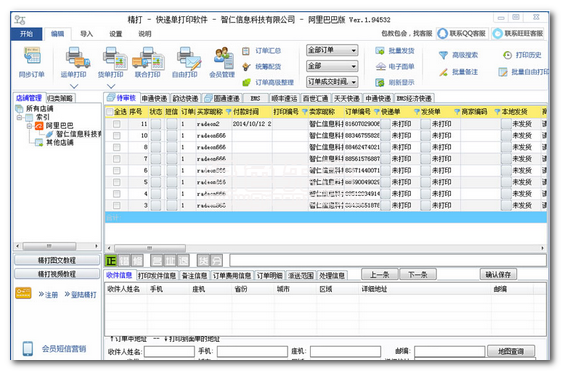This screenshot has height=371, width=561.
Task: Open the filter dropdown on 发货单 column
Action: (x=457, y=112)
